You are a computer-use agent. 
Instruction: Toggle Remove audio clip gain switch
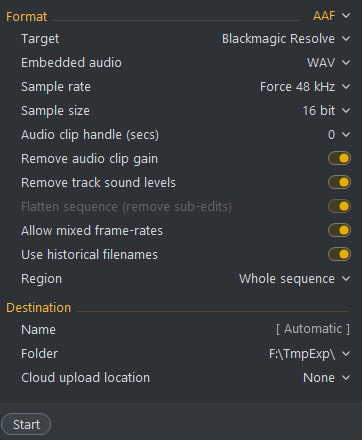339,158
